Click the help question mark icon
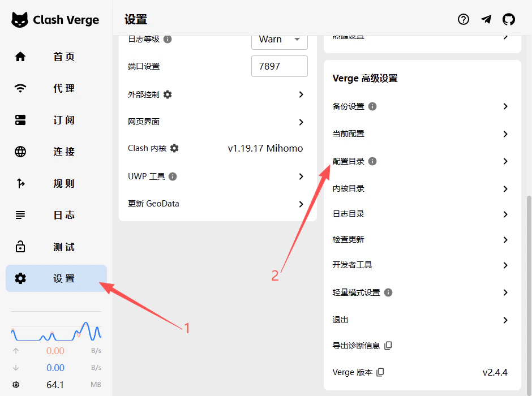Image resolution: width=532 pixels, height=396 pixels. click(464, 19)
